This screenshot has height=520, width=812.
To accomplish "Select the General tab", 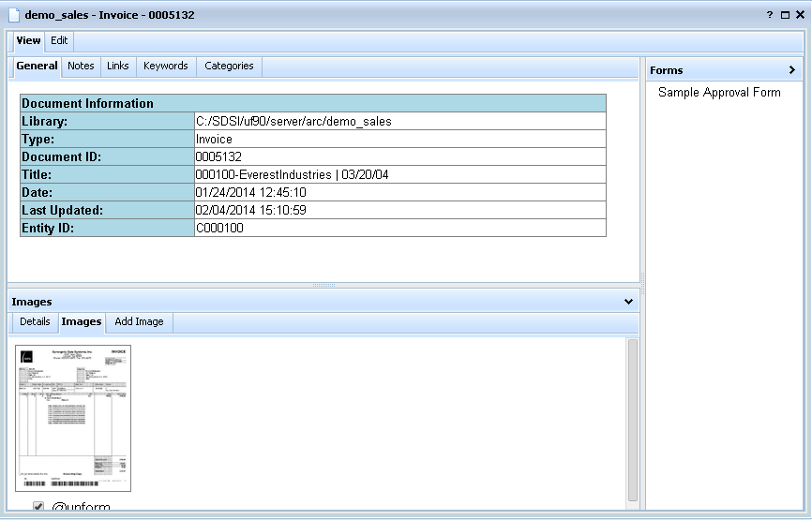I will click(37, 66).
